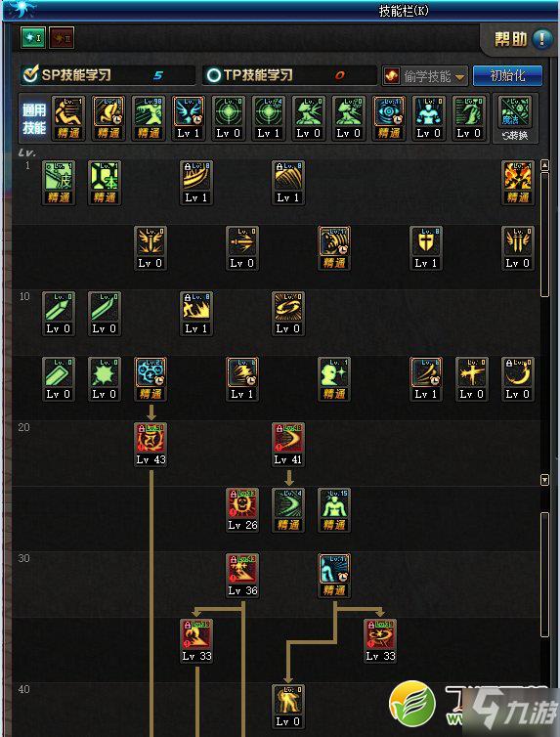Image resolution: width=560 pixels, height=737 pixels.
Task: Select the Lv 0 golden figure skill at level 40
Action: click(x=288, y=707)
